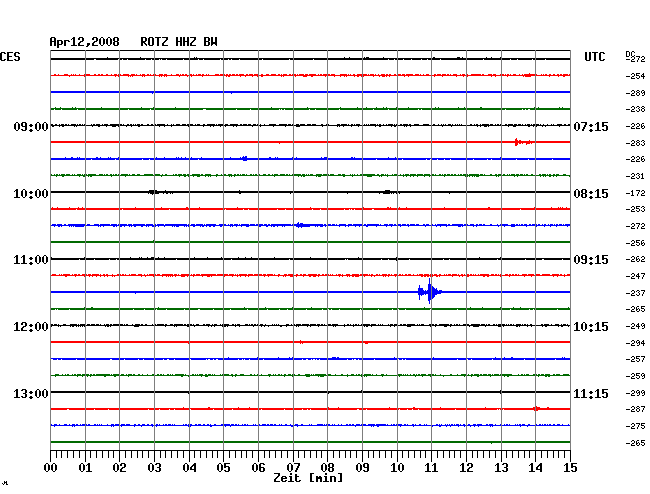The image size is (650, 494).
Task: Select the 08:15 UTC time label
Action: [x=591, y=194]
